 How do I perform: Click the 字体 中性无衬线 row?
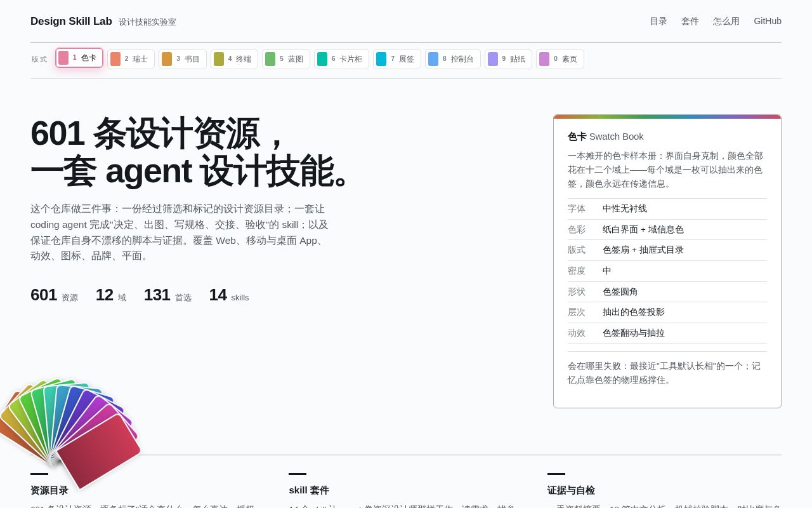[667, 209]
